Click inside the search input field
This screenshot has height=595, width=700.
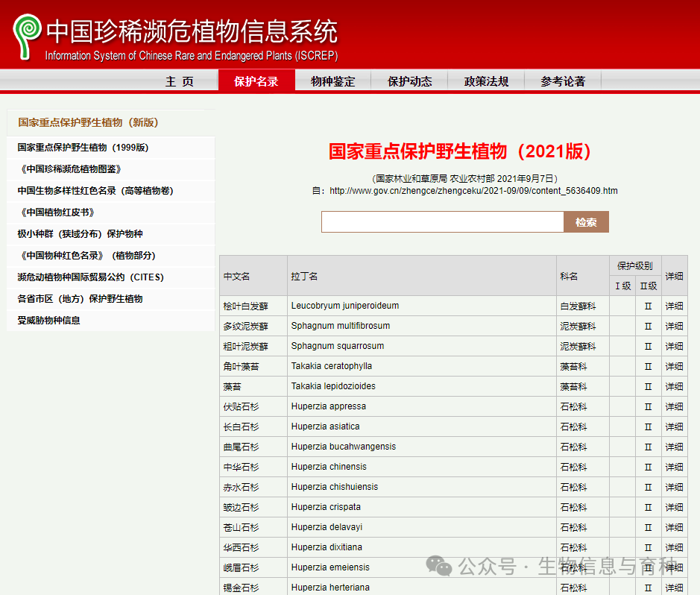[441, 221]
